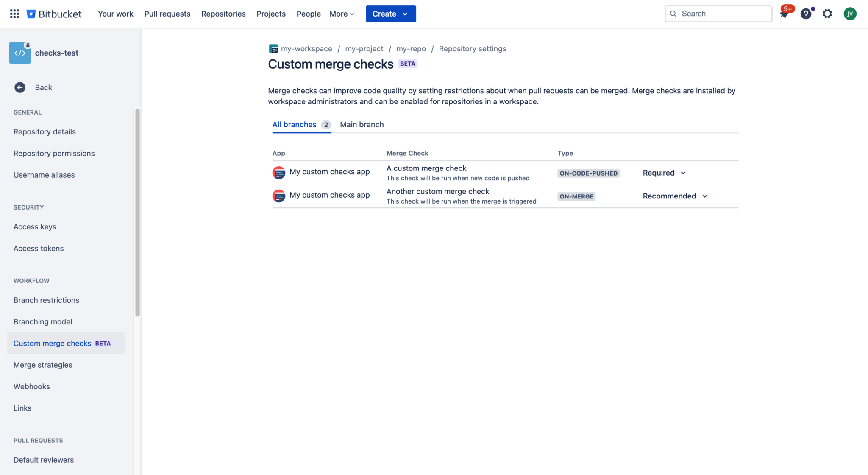Open Repository details in sidebar

(45, 131)
